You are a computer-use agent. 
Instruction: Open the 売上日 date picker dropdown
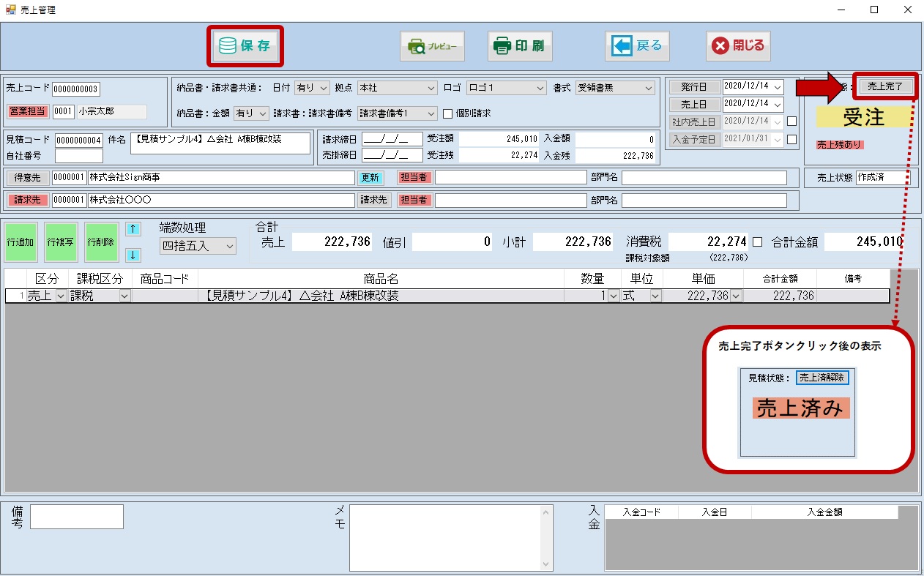[x=777, y=105]
